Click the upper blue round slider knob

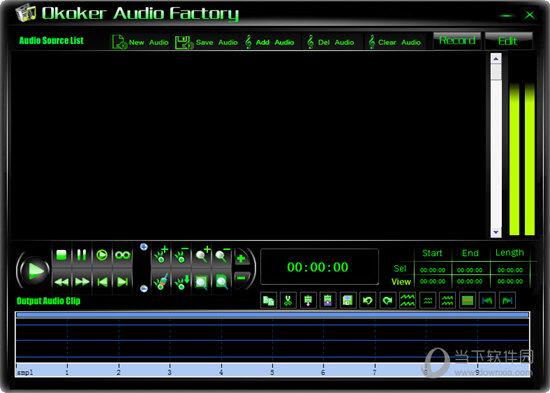[143, 247]
